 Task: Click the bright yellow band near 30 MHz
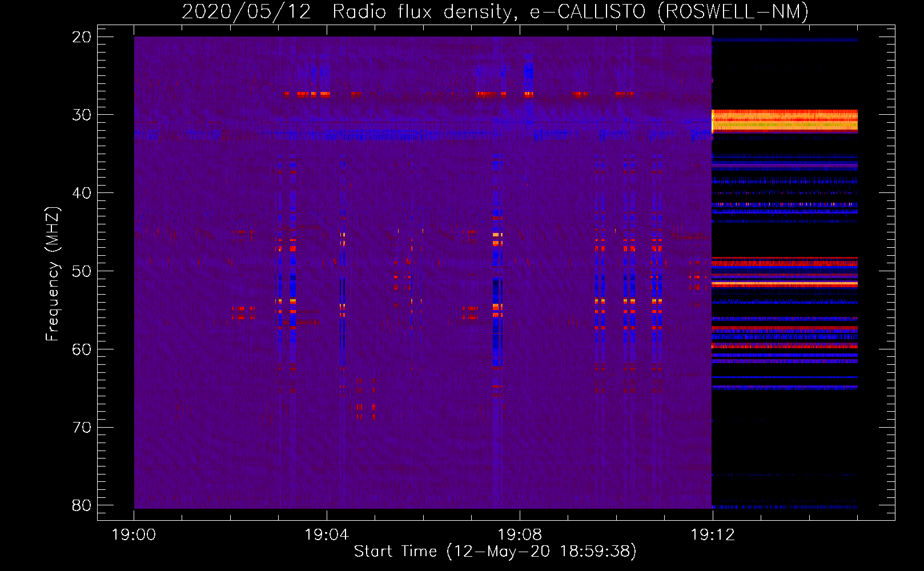[785, 121]
